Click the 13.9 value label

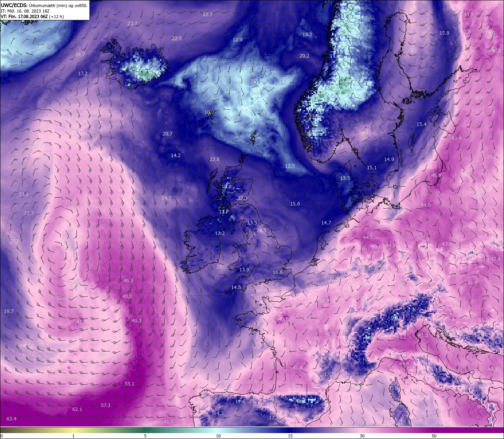[x=244, y=270]
